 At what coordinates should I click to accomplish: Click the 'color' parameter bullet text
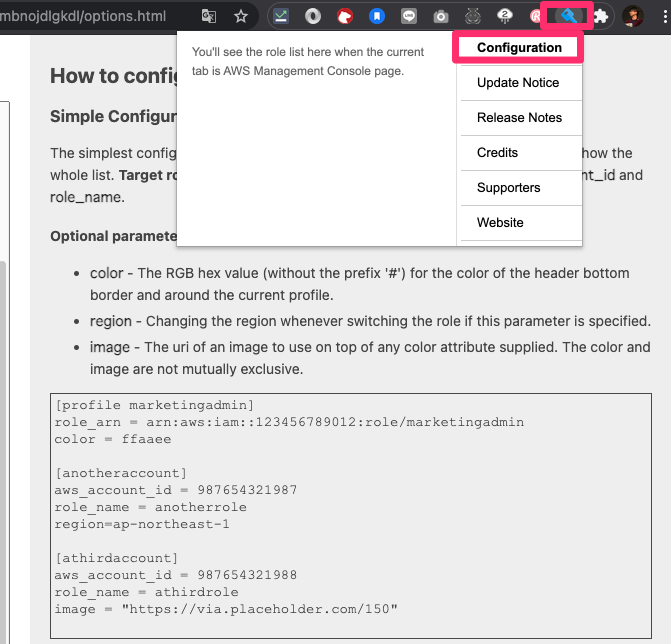[359, 284]
